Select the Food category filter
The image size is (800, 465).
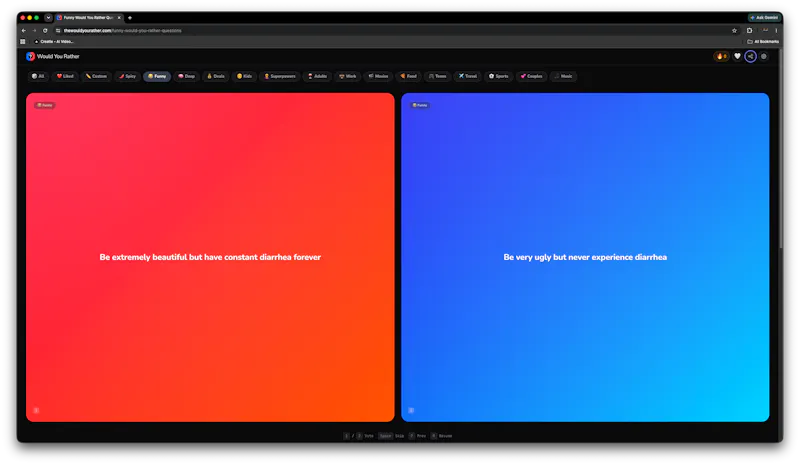[x=408, y=76]
